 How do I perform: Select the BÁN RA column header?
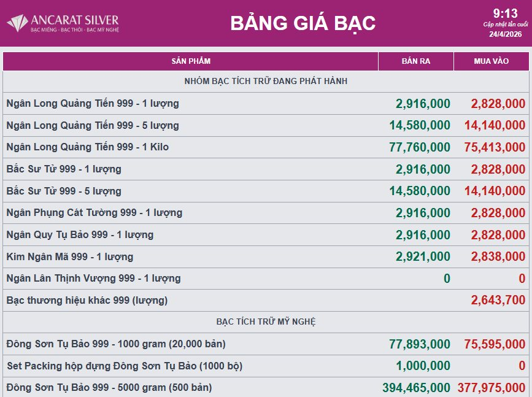(415, 61)
